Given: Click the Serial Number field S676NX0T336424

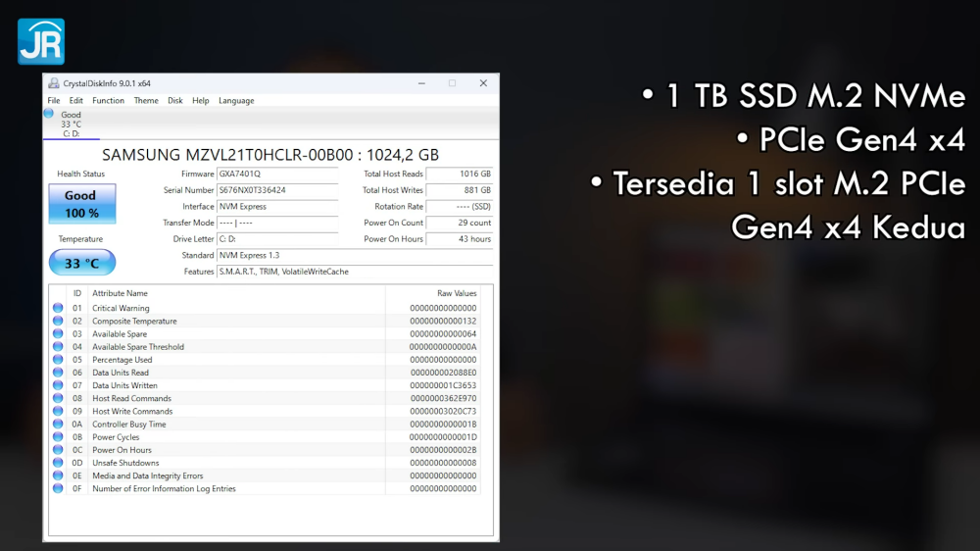Looking at the screenshot, I should point(277,190).
